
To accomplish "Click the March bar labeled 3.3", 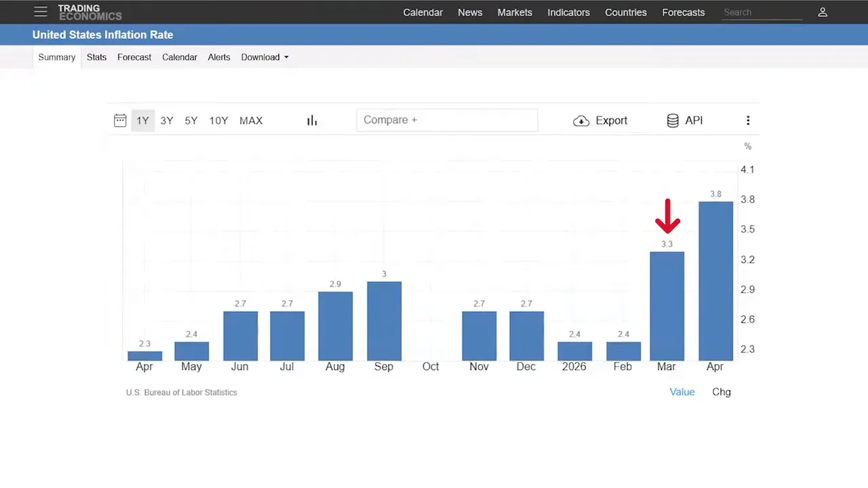I will pos(667,306).
